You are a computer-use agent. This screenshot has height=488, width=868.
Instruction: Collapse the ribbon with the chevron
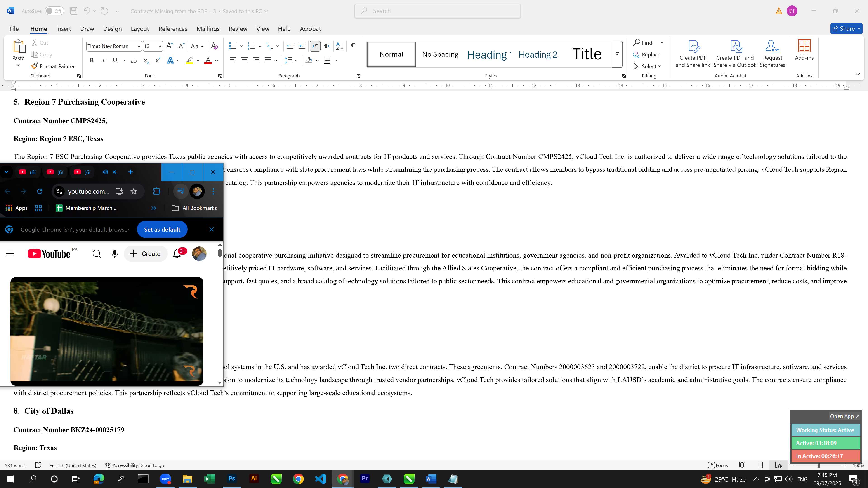tap(858, 74)
